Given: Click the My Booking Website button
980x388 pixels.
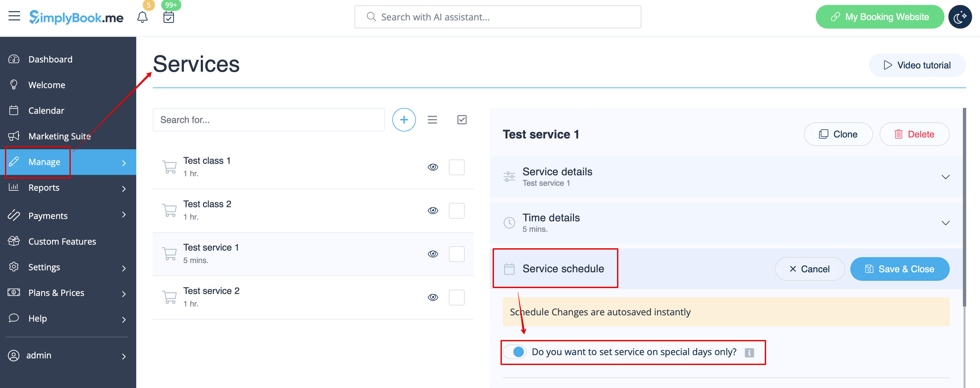Looking at the screenshot, I should click(880, 17).
